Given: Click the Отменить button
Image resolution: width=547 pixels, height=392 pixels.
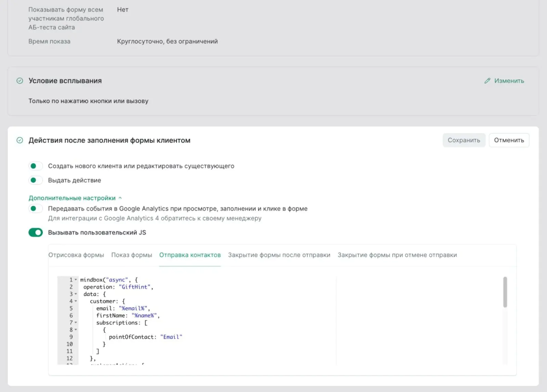Looking at the screenshot, I should pos(509,140).
